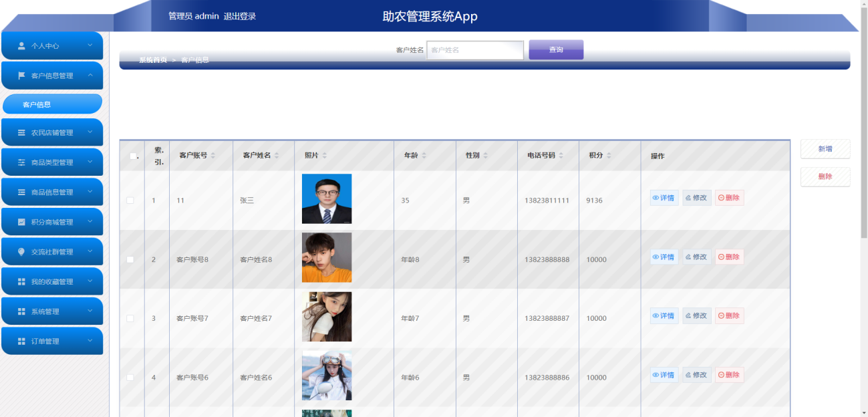Screen dimensions: 868x417
Task: Expand the 我的收藏管理 menu chevron
Action: (90, 281)
